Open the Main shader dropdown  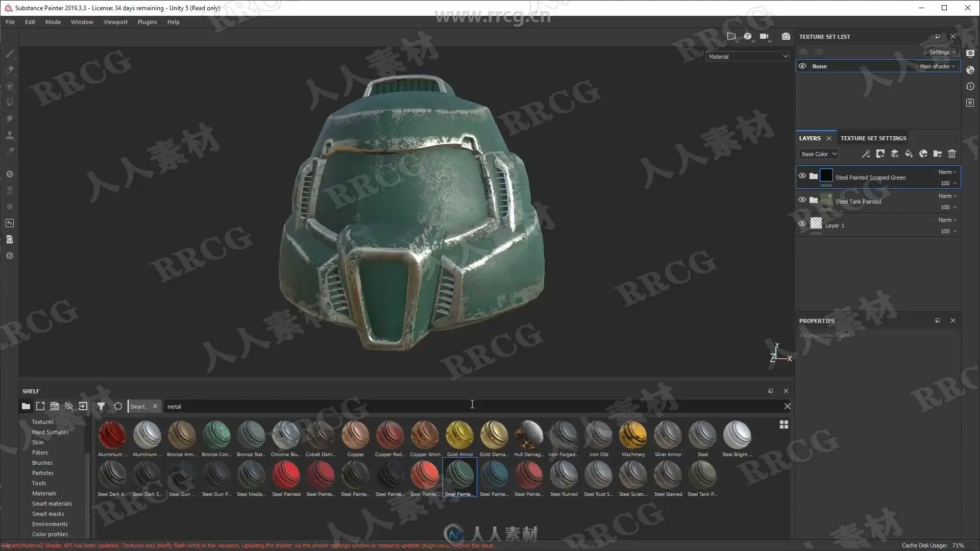(937, 66)
